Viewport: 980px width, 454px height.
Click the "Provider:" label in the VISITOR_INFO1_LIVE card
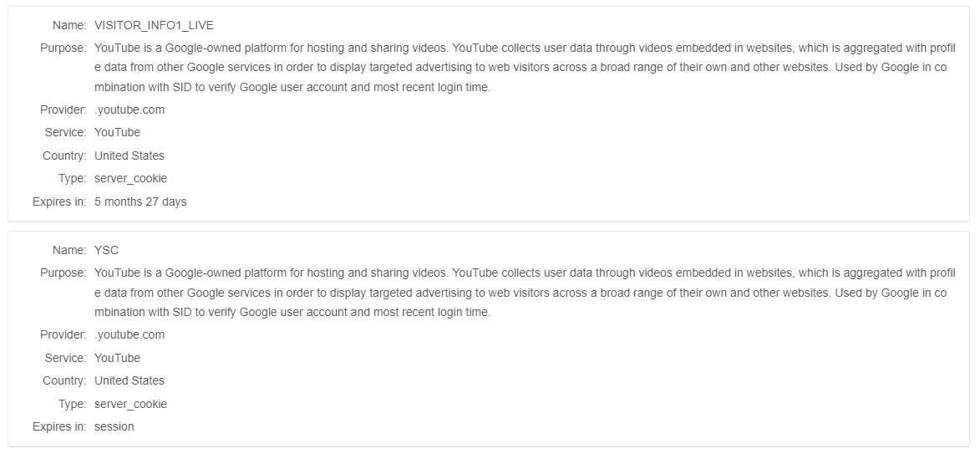point(63,110)
